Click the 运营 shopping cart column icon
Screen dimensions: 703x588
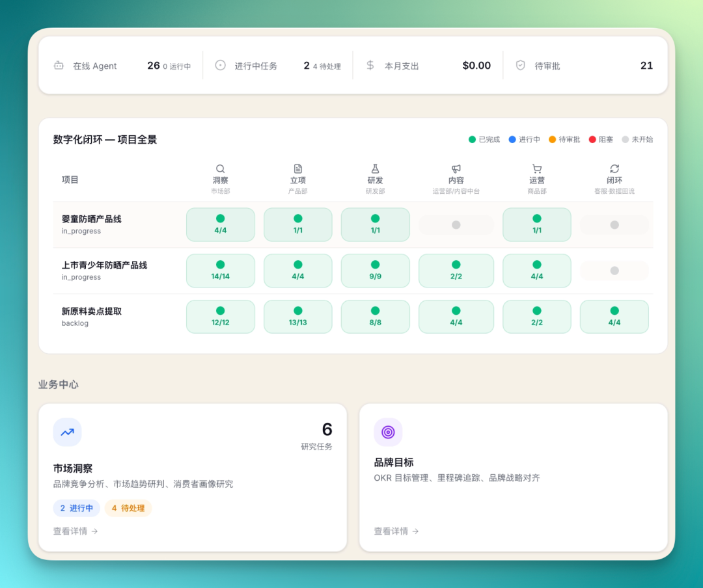tap(536, 168)
